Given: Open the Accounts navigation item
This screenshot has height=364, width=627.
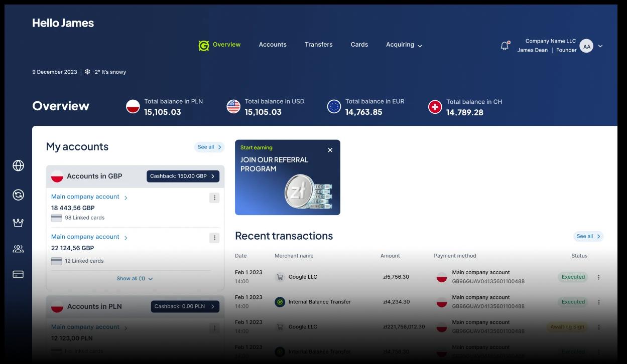Looking at the screenshot, I should tap(273, 45).
